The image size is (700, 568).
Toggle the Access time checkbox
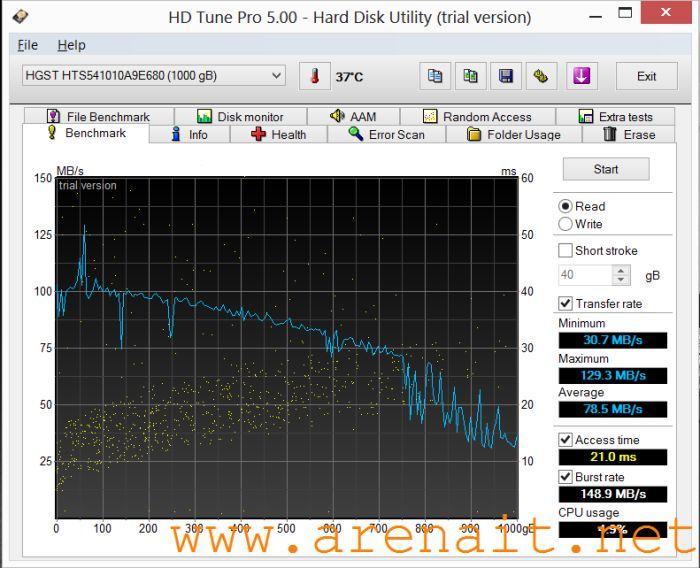(x=566, y=440)
